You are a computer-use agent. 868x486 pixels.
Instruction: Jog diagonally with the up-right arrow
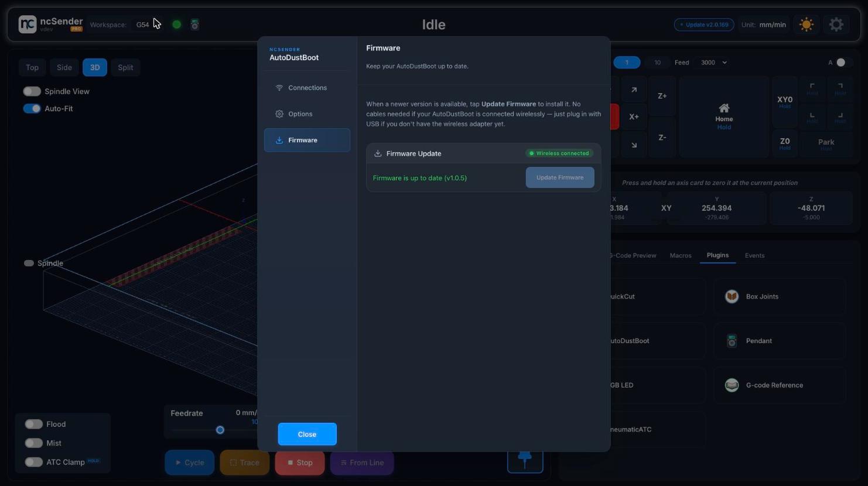point(634,90)
